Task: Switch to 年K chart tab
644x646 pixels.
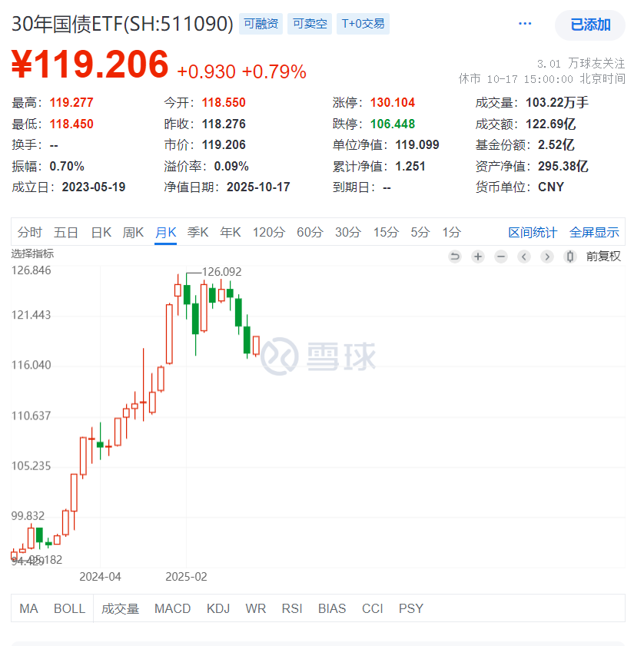Action: pos(230,233)
